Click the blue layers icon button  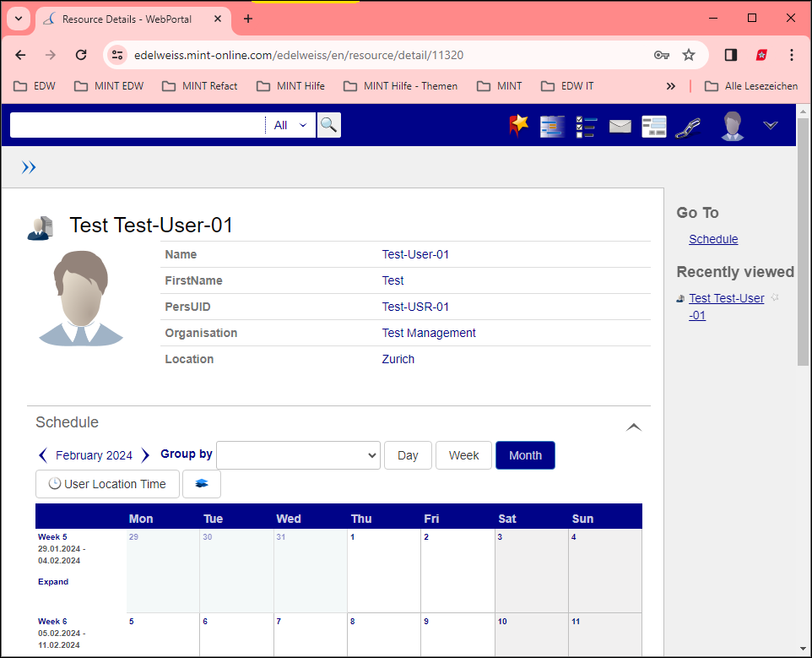click(x=202, y=484)
